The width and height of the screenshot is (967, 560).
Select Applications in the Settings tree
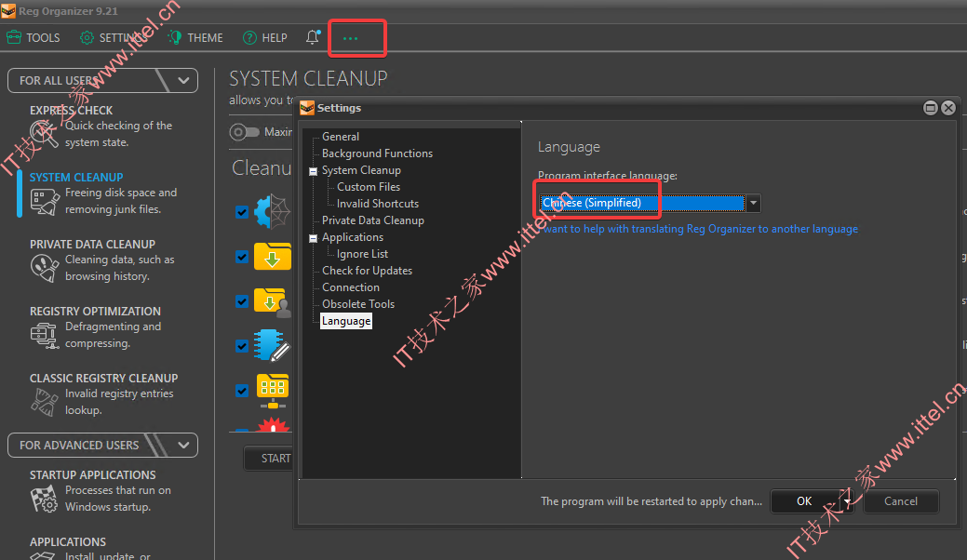353,237
